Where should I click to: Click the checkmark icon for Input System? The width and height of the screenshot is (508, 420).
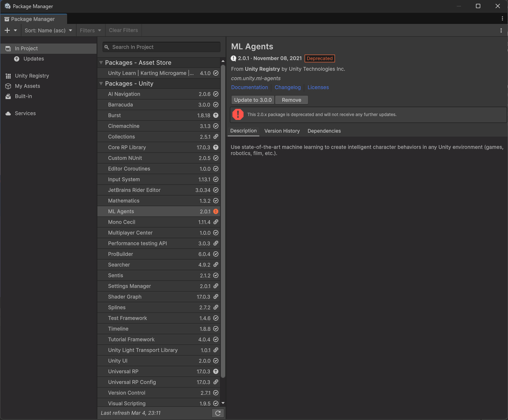[216, 180]
